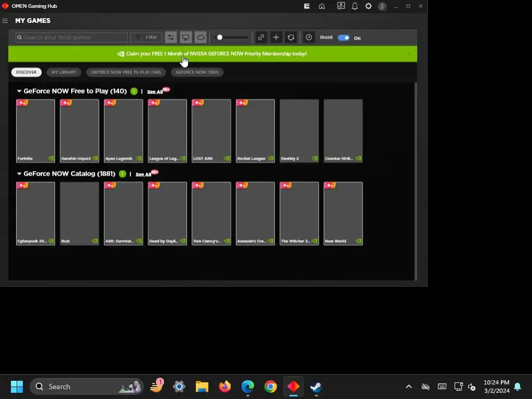Click See All for Free to Play games

click(x=155, y=92)
